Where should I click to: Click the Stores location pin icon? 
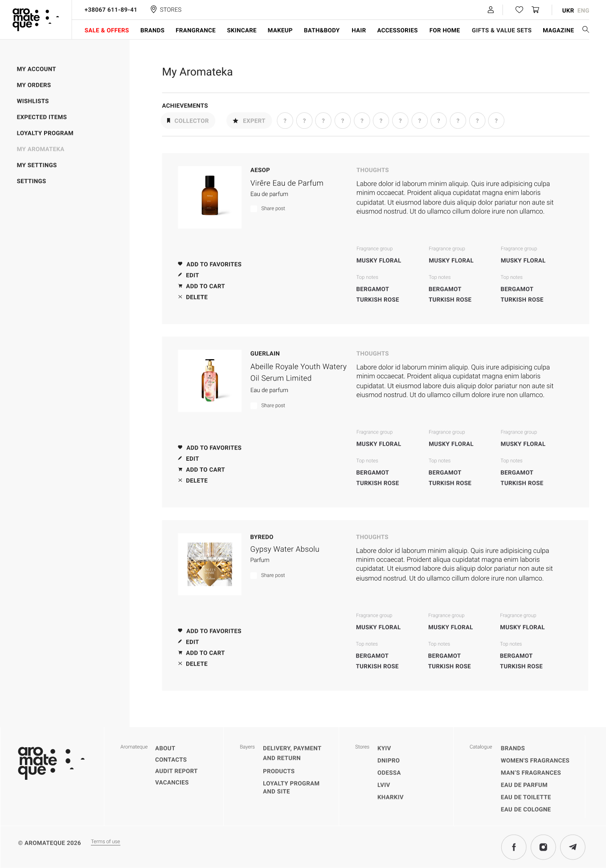pyautogui.click(x=154, y=9)
